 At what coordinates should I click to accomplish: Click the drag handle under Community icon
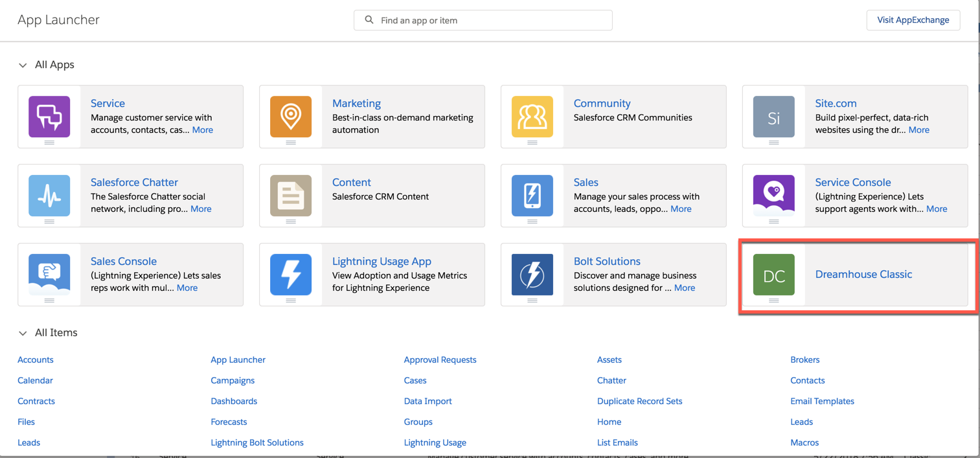coord(532,143)
